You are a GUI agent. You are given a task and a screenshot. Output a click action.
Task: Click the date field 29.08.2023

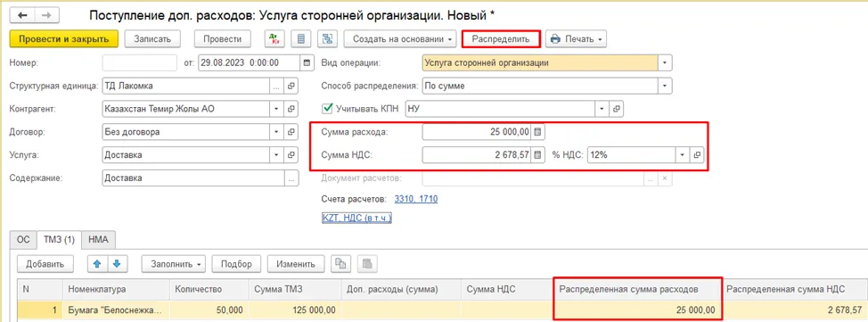click(250, 62)
